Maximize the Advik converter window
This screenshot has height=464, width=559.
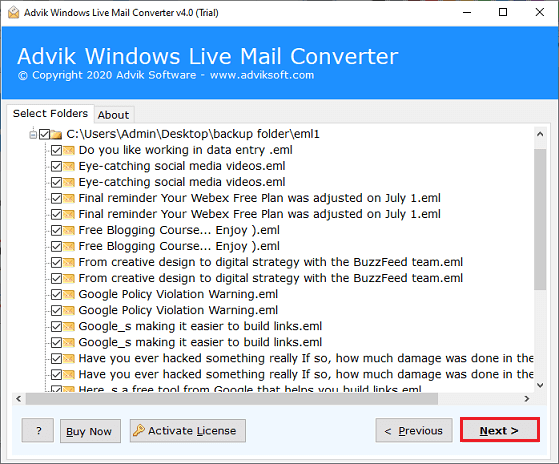coord(503,12)
